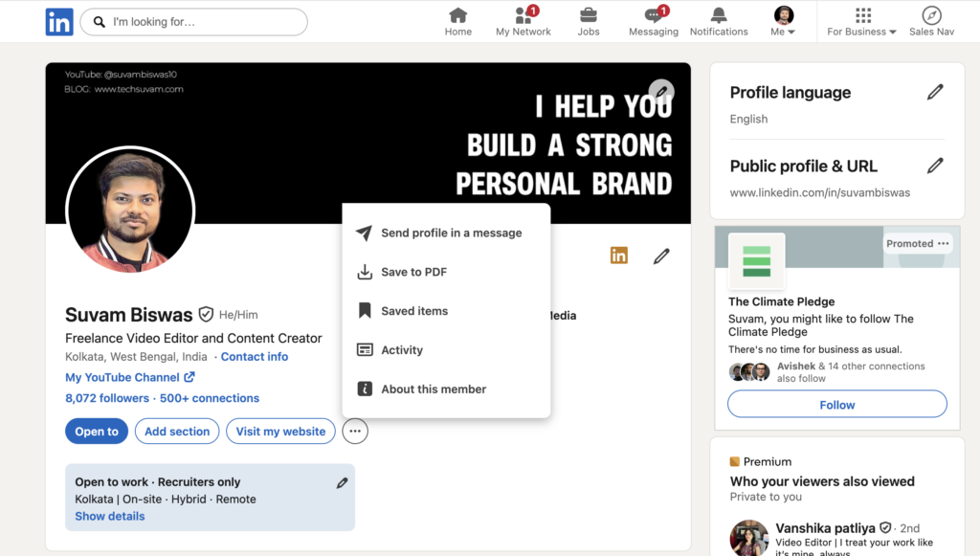Open the My YouTube Channel link
Screen dimensions: 980x556
tap(130, 377)
